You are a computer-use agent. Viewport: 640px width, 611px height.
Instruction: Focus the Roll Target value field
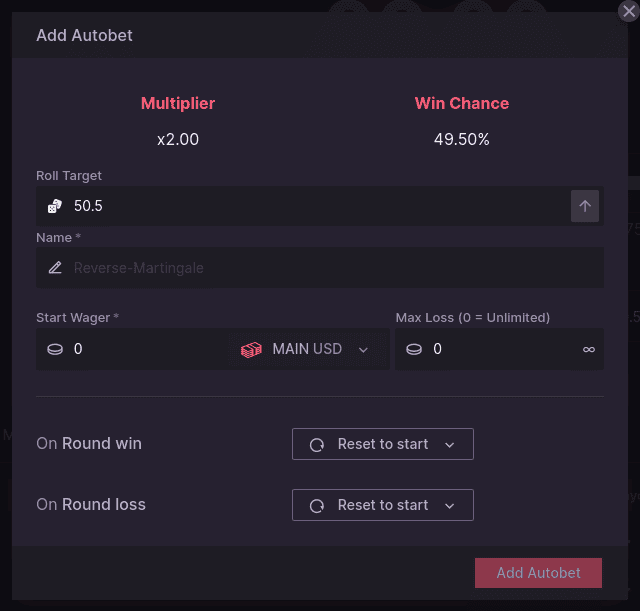(303, 206)
